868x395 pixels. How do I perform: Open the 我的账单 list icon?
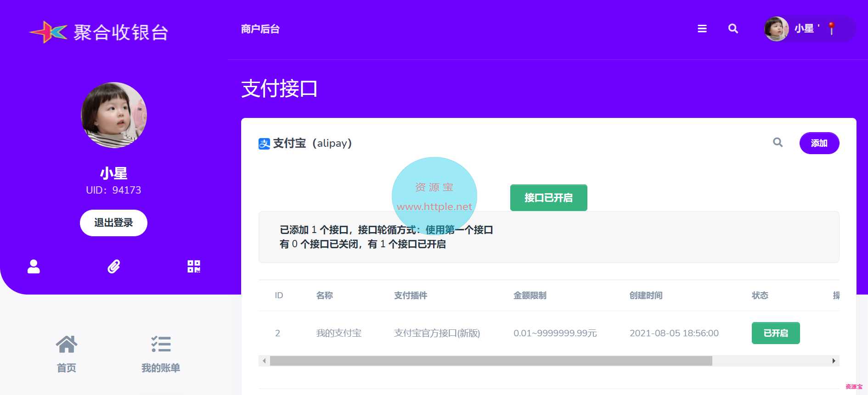tap(161, 344)
